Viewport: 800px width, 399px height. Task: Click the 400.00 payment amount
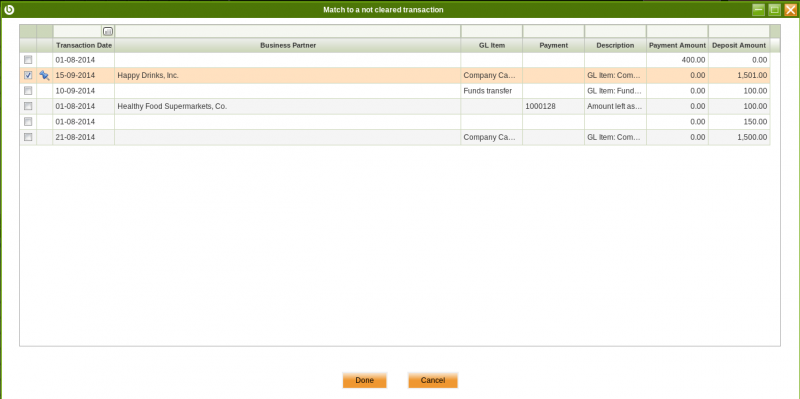pos(693,60)
